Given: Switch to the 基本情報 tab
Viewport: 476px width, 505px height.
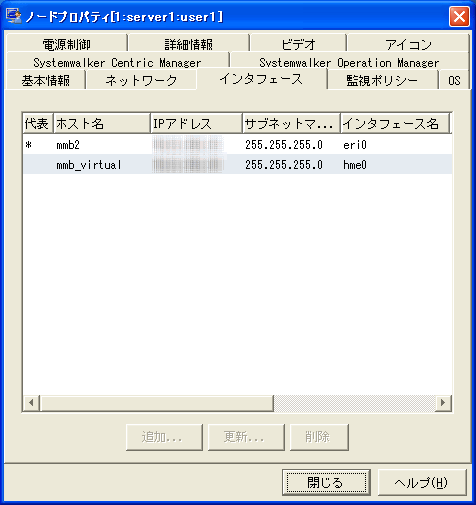Looking at the screenshot, I should coord(46,80).
